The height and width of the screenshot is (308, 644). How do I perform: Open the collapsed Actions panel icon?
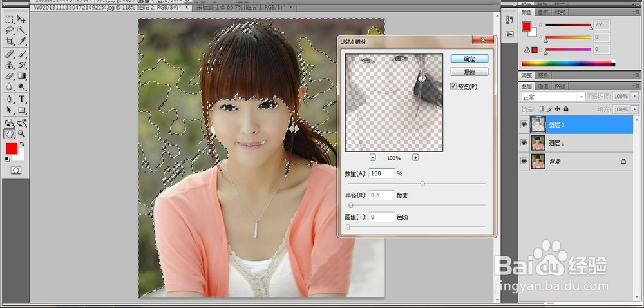click(x=509, y=34)
